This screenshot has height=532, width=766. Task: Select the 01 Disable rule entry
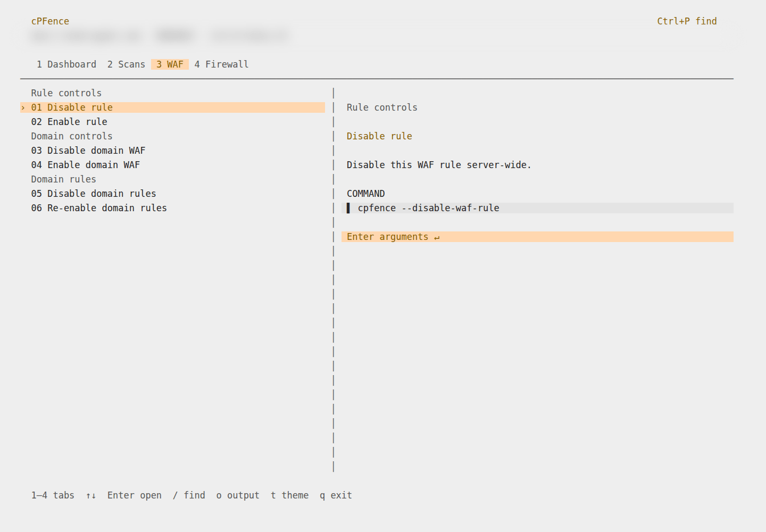173,107
